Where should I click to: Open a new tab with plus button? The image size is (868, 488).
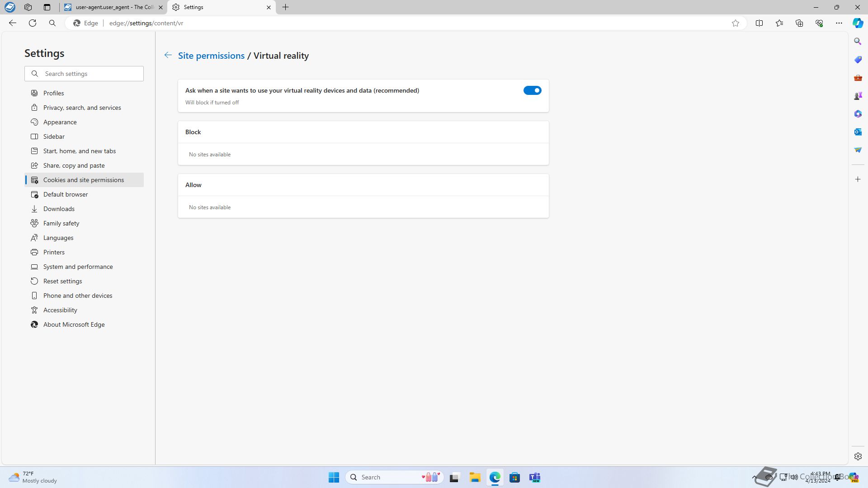(x=286, y=7)
